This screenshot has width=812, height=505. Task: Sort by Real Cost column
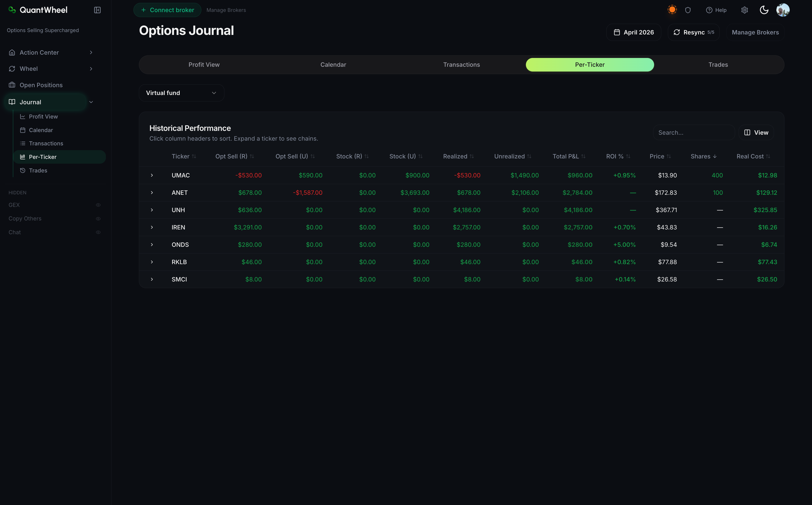coord(753,157)
